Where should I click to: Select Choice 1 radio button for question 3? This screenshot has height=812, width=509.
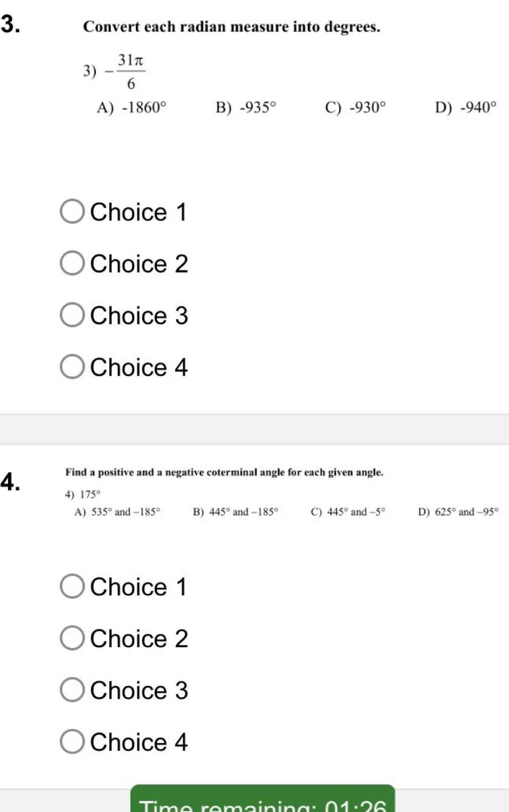coord(72,212)
